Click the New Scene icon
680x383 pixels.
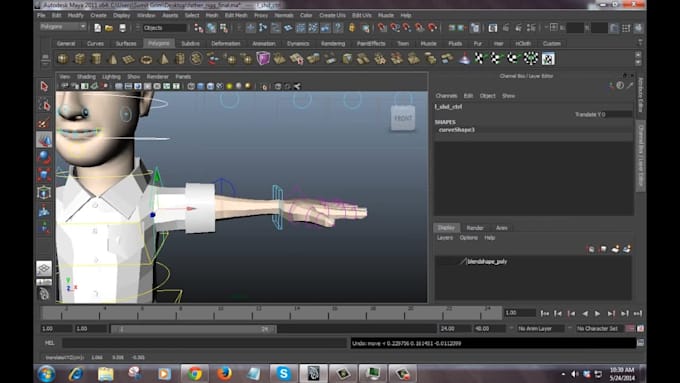coord(98,28)
